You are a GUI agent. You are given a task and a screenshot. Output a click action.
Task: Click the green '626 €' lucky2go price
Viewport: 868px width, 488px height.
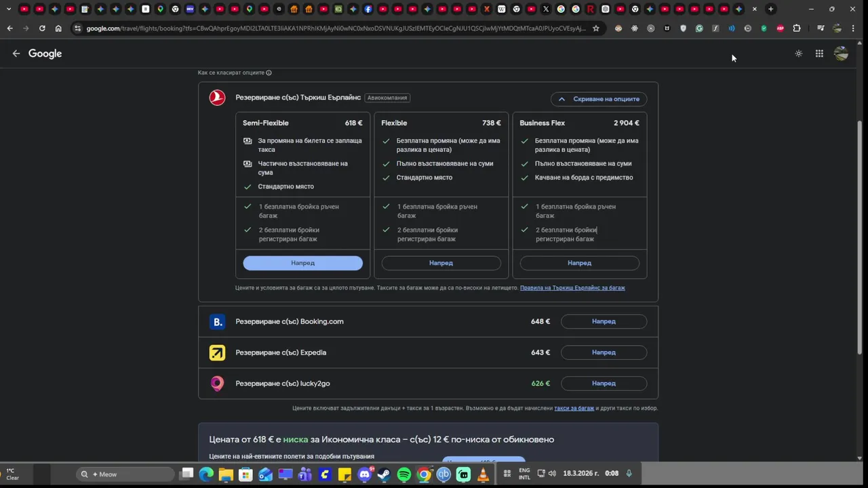[540, 384]
